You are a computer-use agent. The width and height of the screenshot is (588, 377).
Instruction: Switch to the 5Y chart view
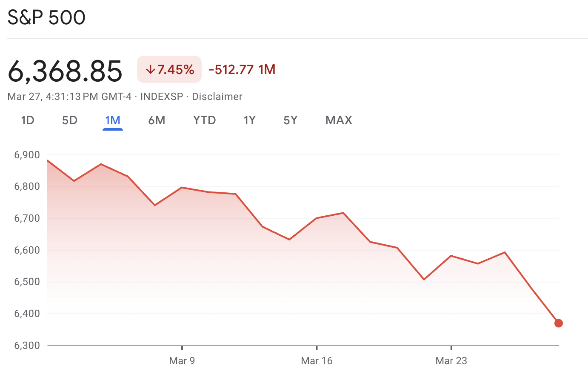click(290, 120)
